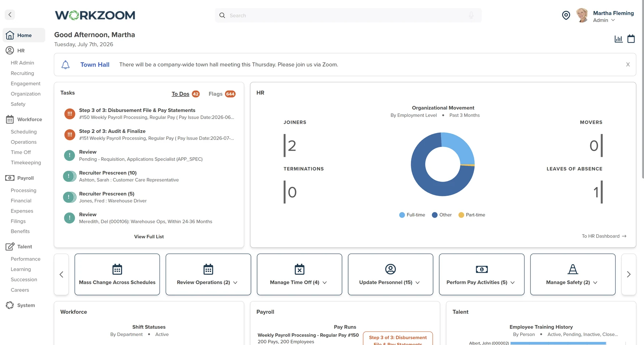Click Manage Time Off calendar-x icon

click(299, 269)
